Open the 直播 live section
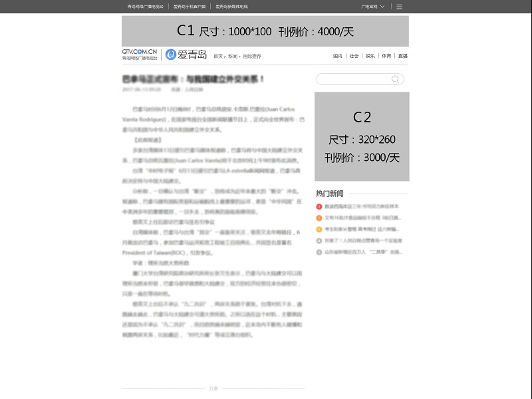Screen dimensions: 532x399 [x=402, y=56]
